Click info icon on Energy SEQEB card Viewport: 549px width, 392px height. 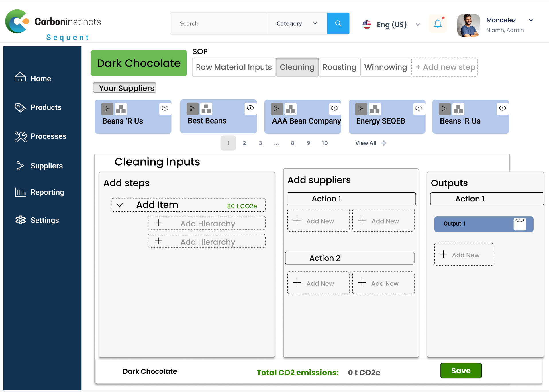[x=419, y=108]
